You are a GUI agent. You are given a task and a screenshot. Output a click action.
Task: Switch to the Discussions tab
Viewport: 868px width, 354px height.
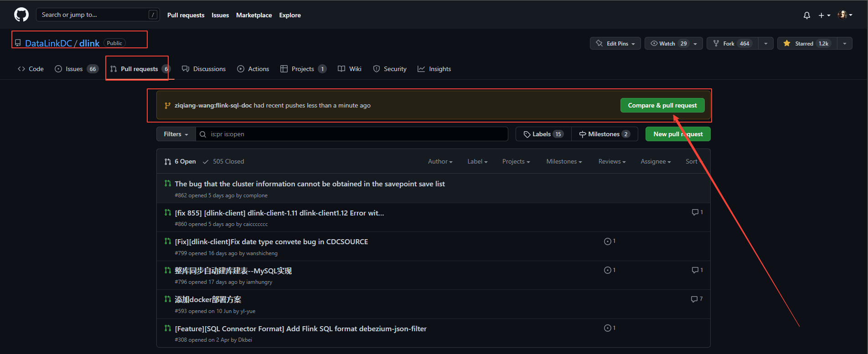pyautogui.click(x=204, y=69)
